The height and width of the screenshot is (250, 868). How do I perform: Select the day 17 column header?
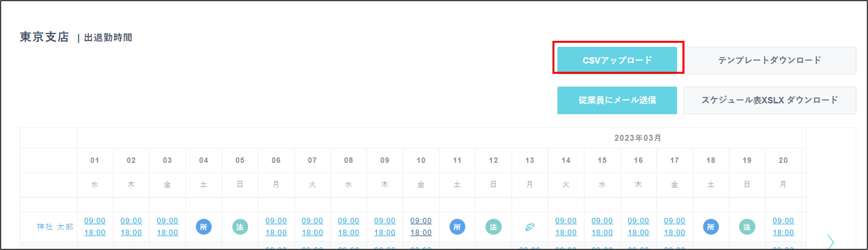pyautogui.click(x=675, y=160)
